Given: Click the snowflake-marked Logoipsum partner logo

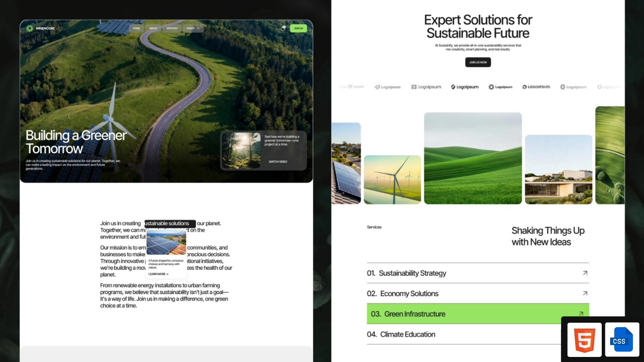Looking at the screenshot, I should [x=426, y=87].
